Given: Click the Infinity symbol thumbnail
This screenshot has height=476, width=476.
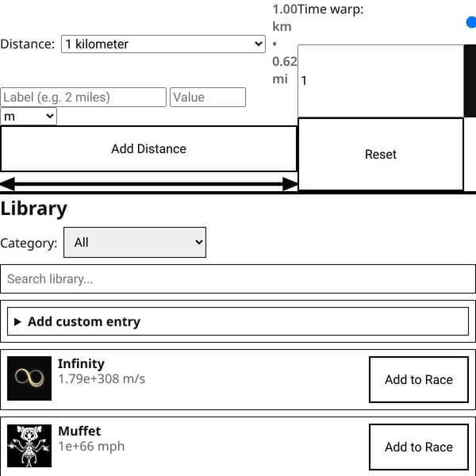Looking at the screenshot, I should tap(29, 378).
